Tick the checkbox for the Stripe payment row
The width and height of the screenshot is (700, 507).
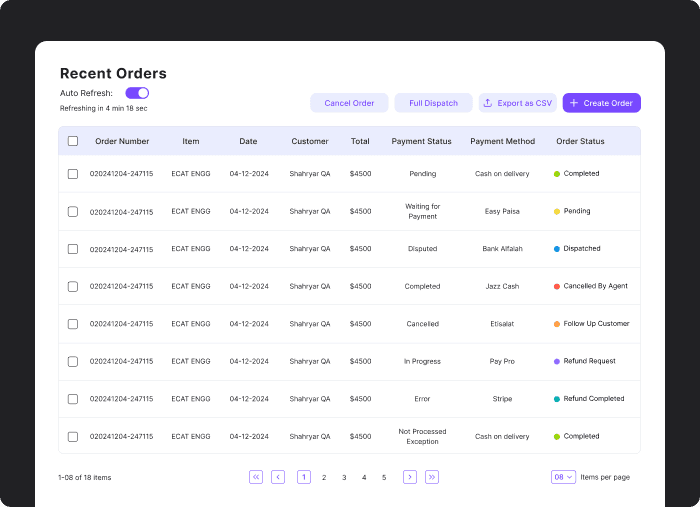pos(73,399)
